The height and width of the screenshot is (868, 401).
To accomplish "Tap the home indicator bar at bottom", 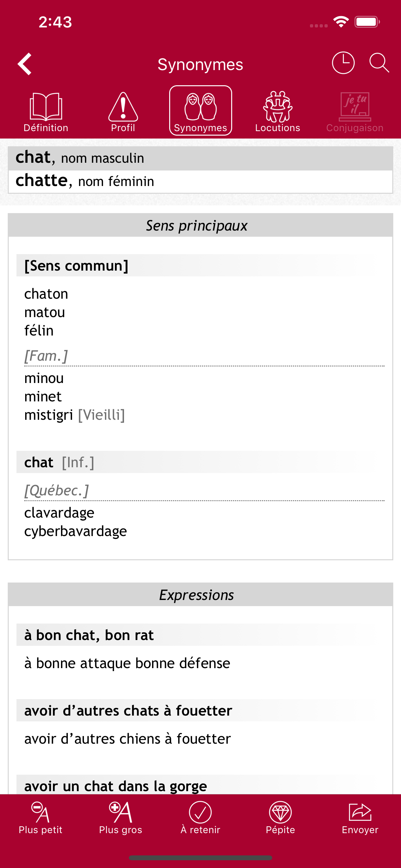I will (x=200, y=858).
